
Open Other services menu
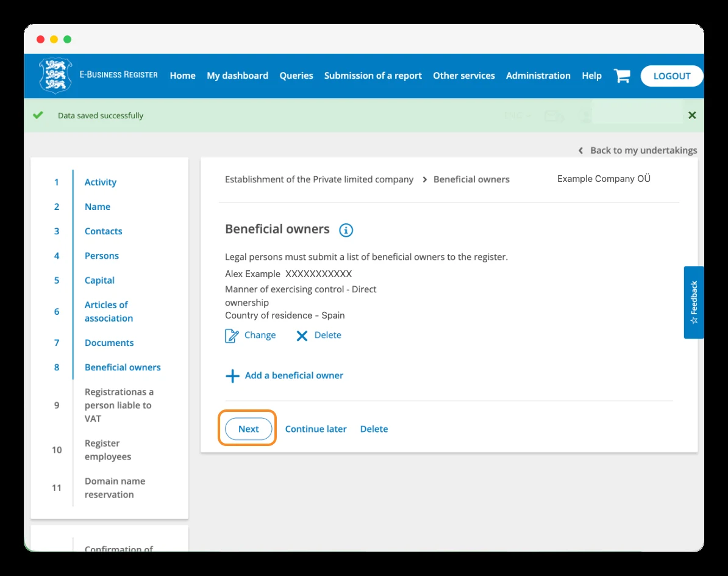tap(464, 76)
